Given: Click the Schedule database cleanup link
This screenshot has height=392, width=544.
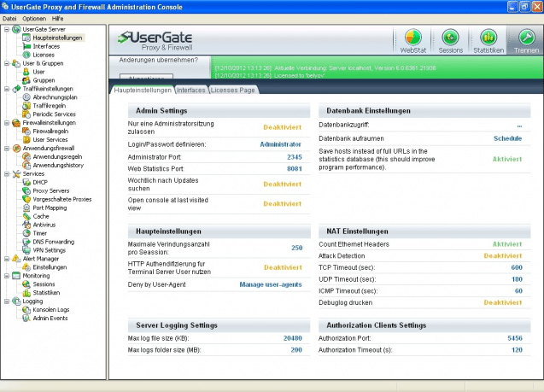Looking at the screenshot, I should point(507,138).
